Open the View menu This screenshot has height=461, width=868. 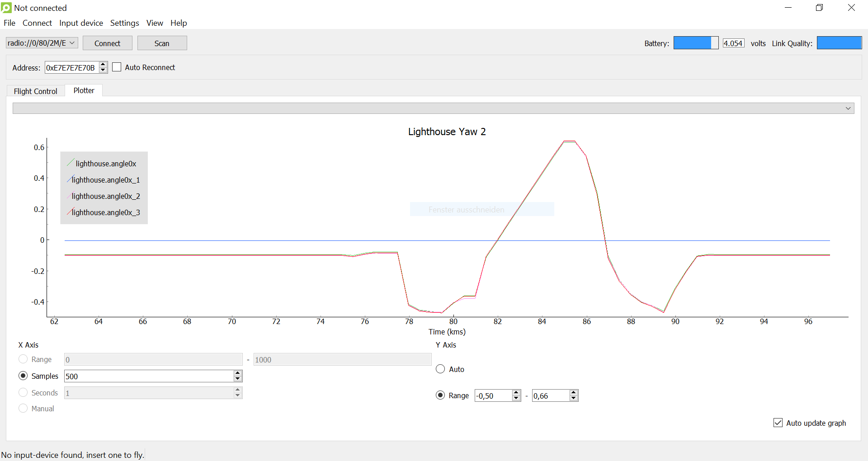(155, 23)
